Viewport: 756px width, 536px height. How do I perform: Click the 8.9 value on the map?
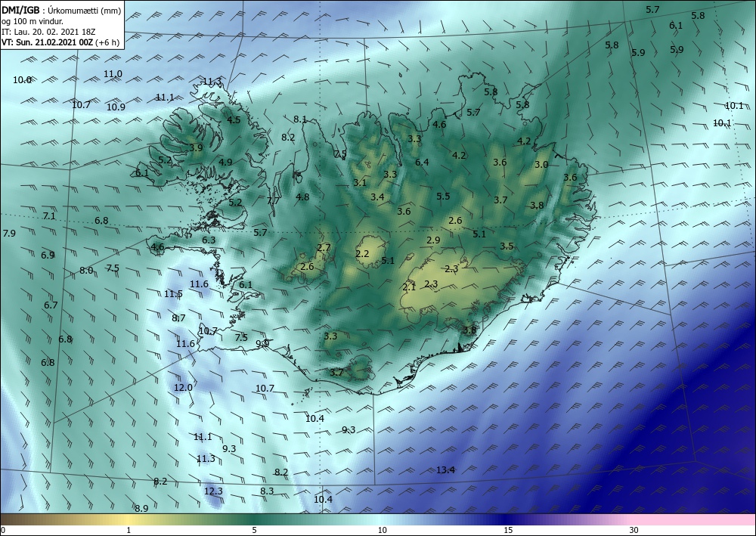click(x=141, y=508)
